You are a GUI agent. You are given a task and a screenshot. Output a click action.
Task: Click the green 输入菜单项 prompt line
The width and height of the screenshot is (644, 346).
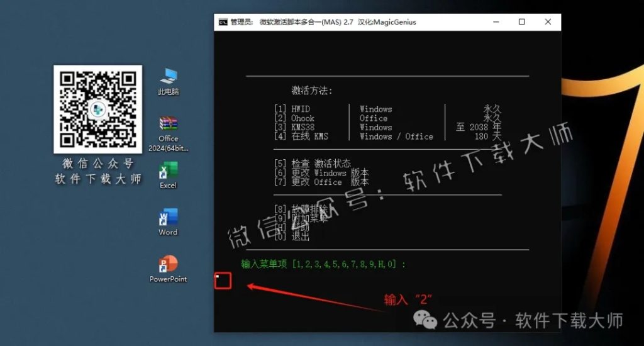323,264
